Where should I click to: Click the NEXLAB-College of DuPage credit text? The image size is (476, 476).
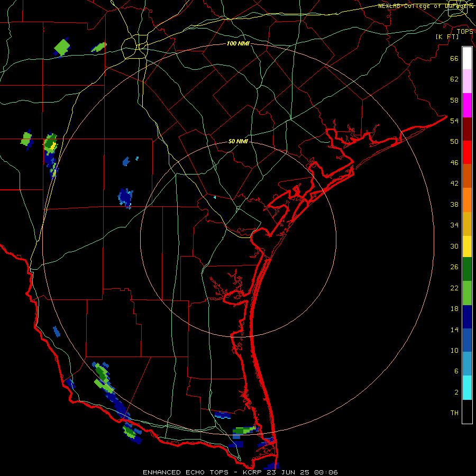426,6
